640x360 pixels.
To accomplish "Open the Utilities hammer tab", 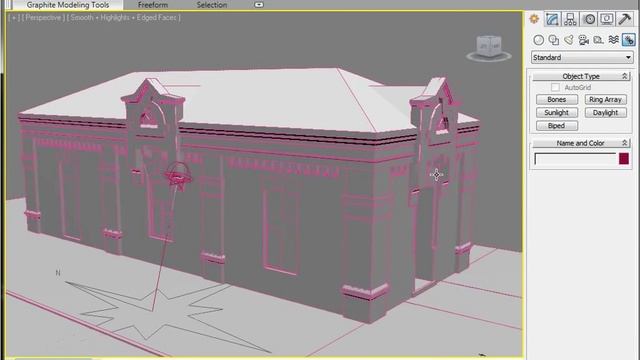I will click(625, 19).
